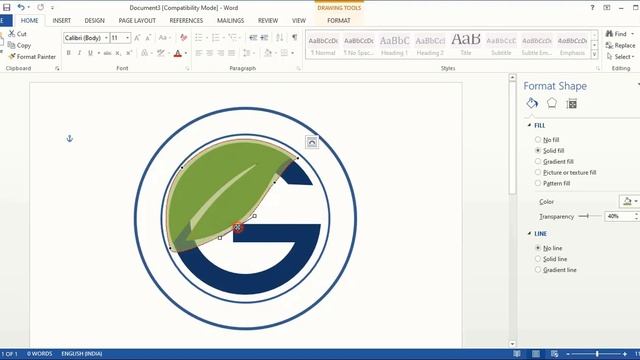This screenshot has height=360, width=640.
Task: Show paragraph marks with pilcrow icon
Action: [x=294, y=38]
